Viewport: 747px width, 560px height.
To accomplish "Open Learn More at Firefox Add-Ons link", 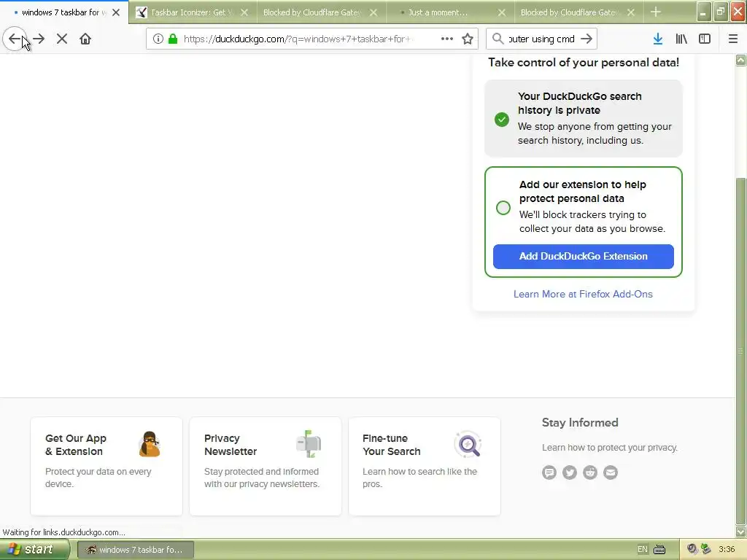I will point(583,295).
